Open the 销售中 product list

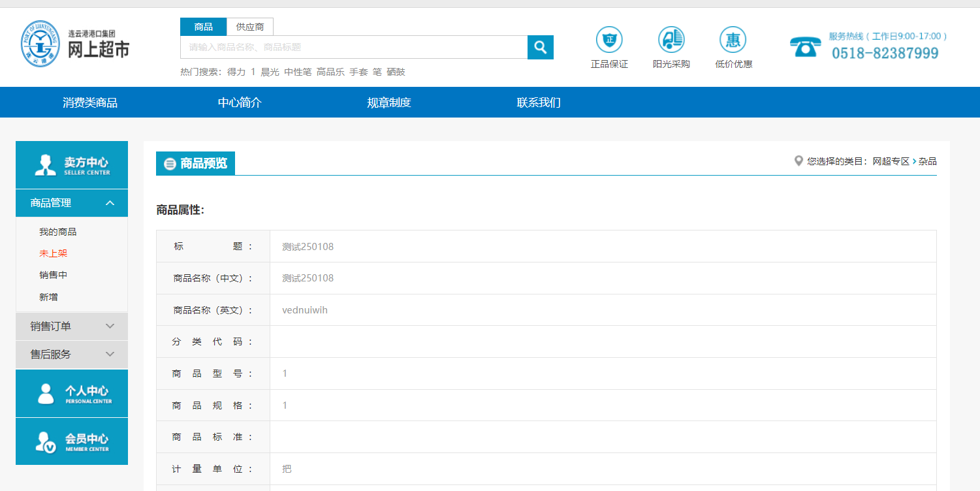coord(53,276)
